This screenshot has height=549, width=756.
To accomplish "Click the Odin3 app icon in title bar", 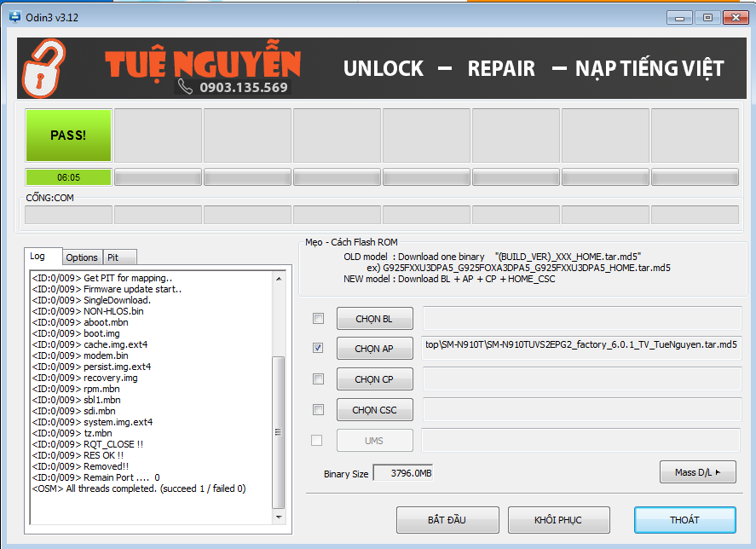I will point(15,16).
